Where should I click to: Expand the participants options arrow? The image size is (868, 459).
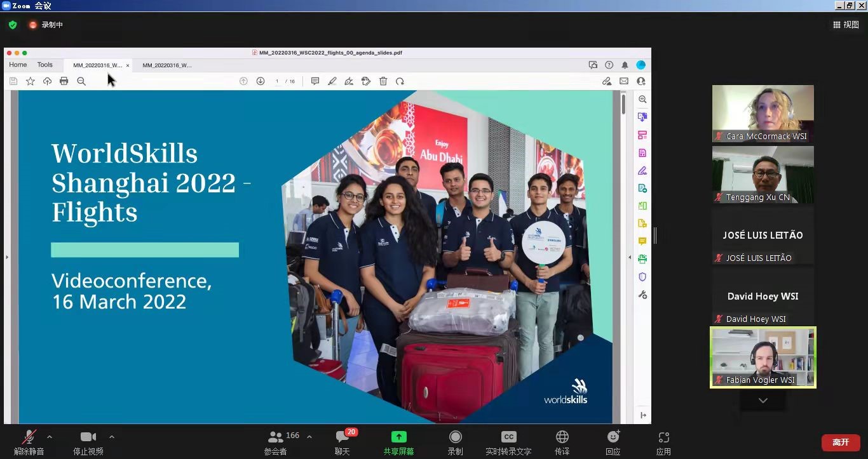pyautogui.click(x=309, y=437)
